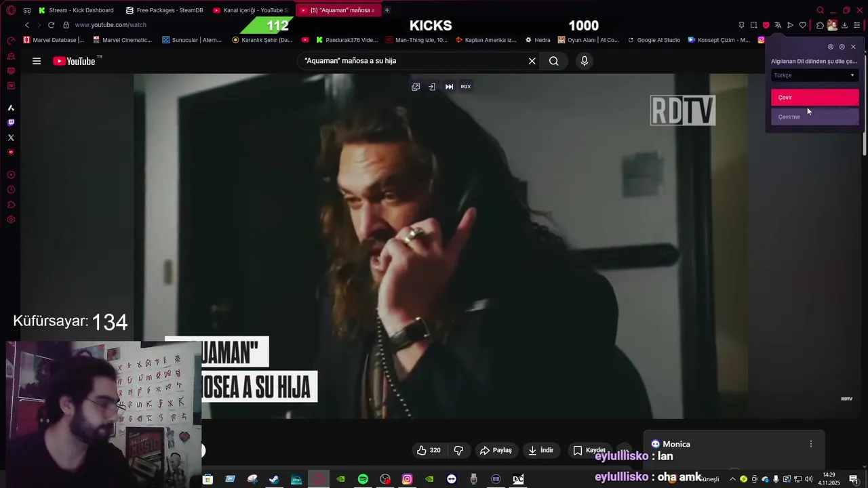This screenshot has width=868, height=488.
Task: Save video with Kaydet button
Action: [589, 450]
